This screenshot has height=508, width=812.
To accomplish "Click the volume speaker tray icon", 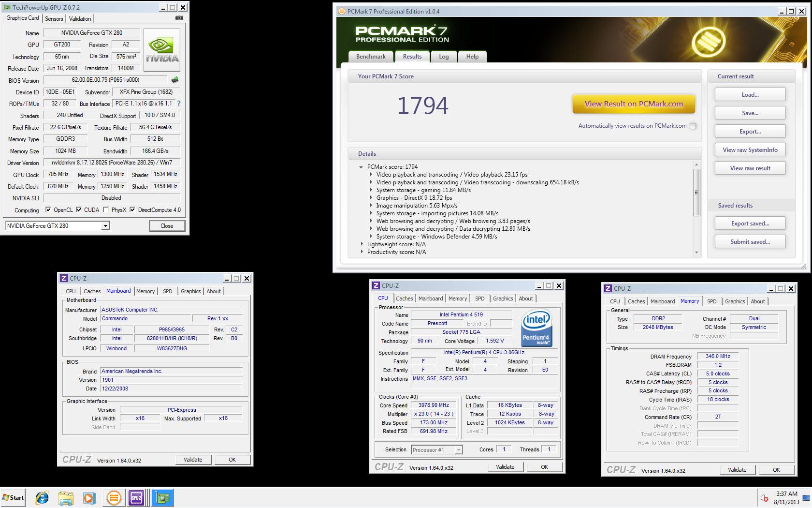I will (x=765, y=498).
